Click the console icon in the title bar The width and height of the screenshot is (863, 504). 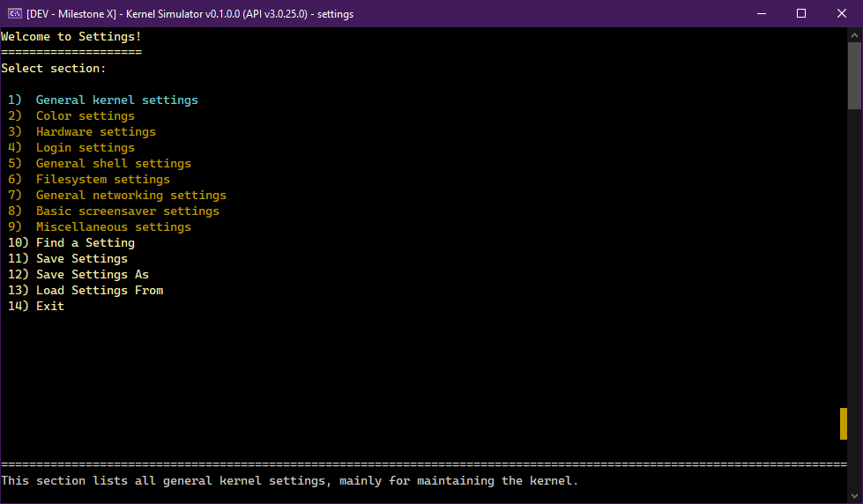[x=14, y=13]
